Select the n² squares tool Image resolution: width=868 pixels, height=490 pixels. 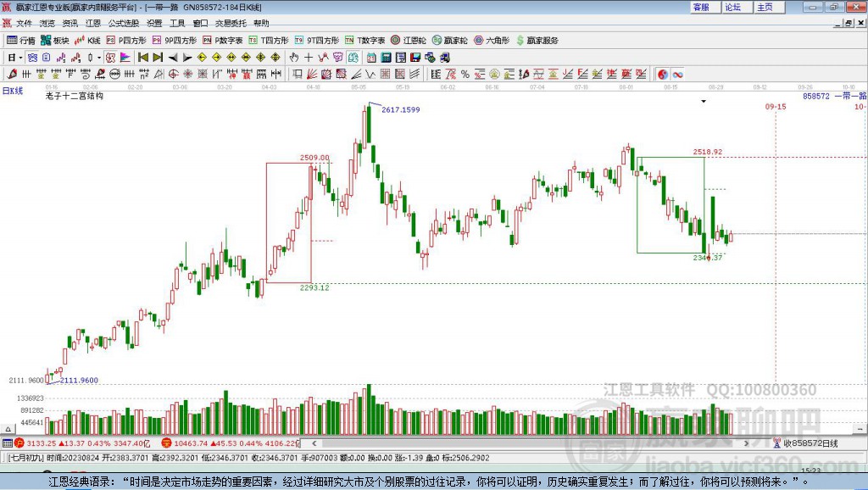pyautogui.click(x=144, y=74)
